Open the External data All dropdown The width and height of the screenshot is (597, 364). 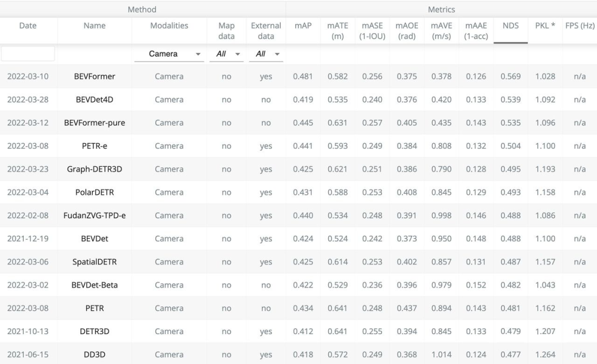click(266, 54)
